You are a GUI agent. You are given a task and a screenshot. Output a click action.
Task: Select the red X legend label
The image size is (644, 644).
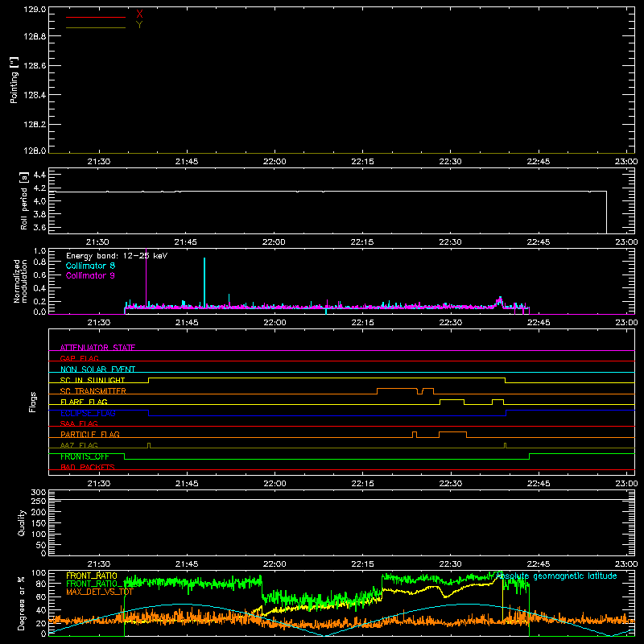(x=139, y=14)
